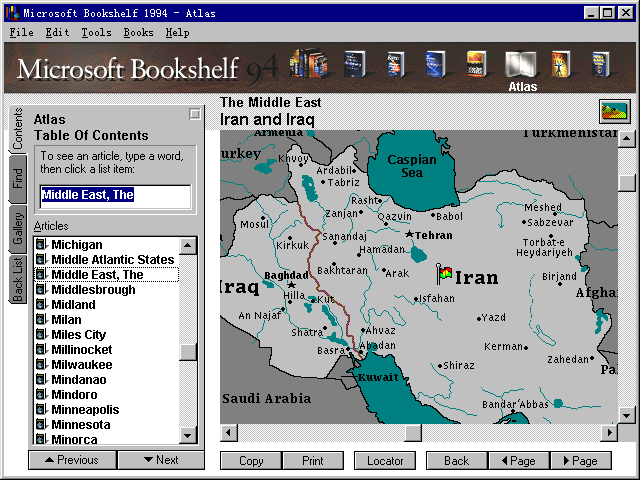
Task: Switch to the Contents tab
Action: point(18,129)
